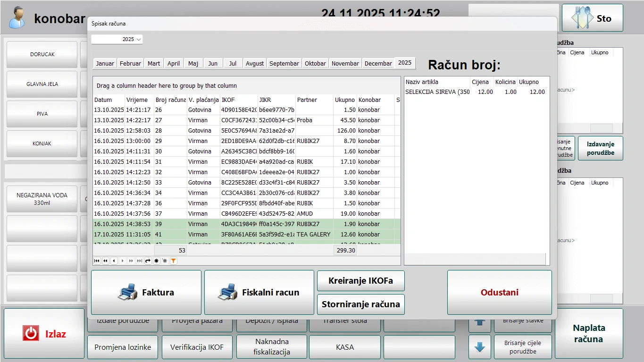Cancel with the Odustani button
Screen dimensions: 644x362
coord(500,293)
